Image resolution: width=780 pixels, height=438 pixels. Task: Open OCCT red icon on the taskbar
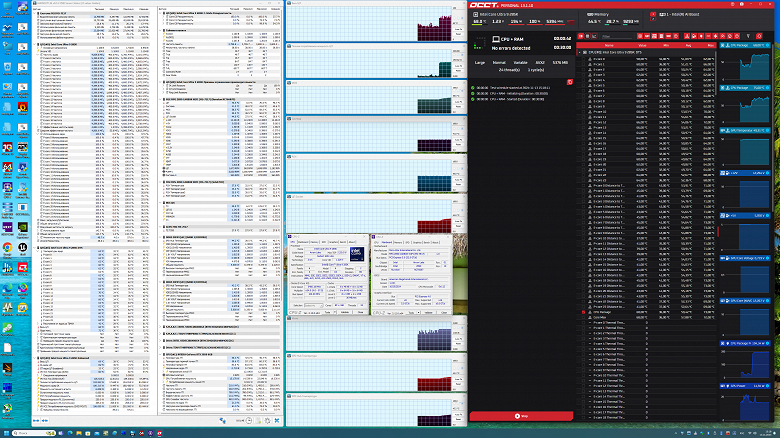[x=159, y=433]
